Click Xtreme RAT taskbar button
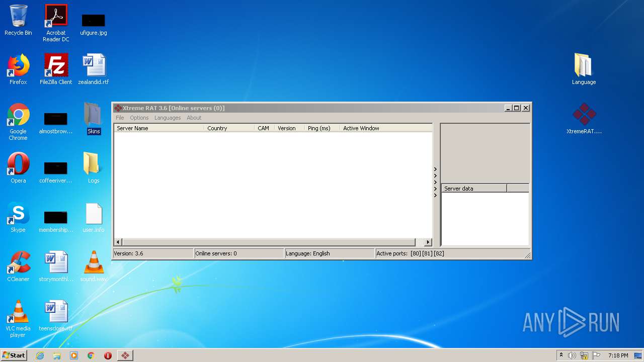The width and height of the screenshot is (644, 362). coord(125,355)
